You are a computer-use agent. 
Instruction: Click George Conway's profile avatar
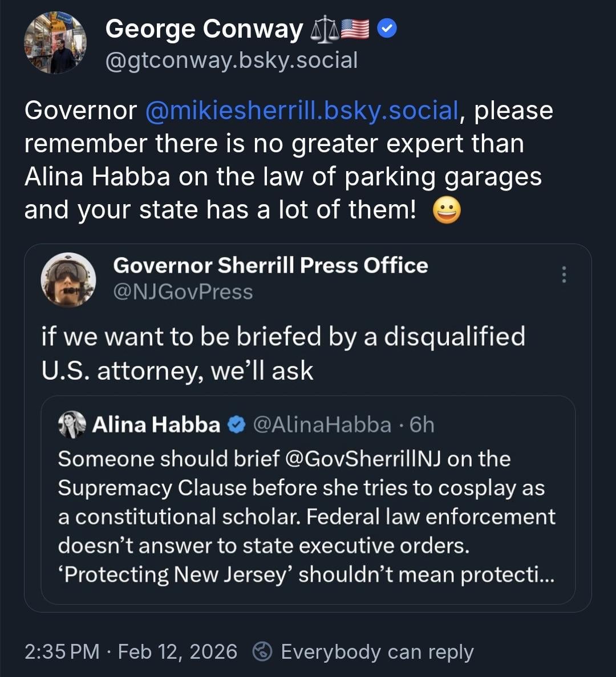coord(55,44)
